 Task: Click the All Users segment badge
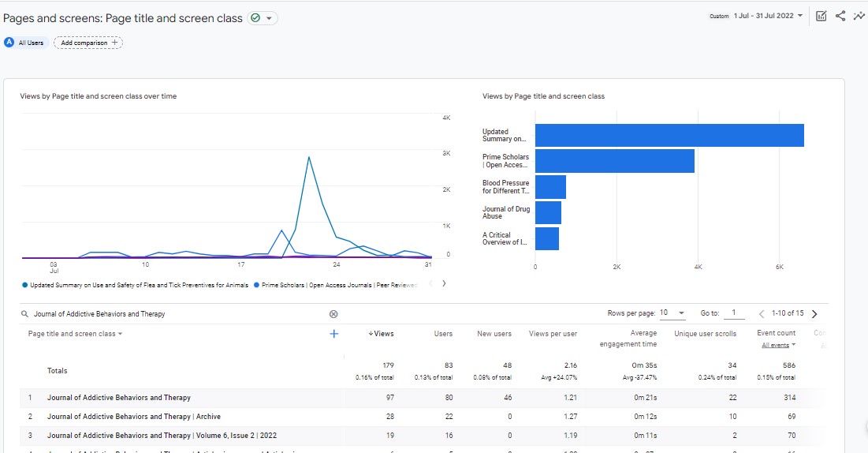click(x=24, y=43)
